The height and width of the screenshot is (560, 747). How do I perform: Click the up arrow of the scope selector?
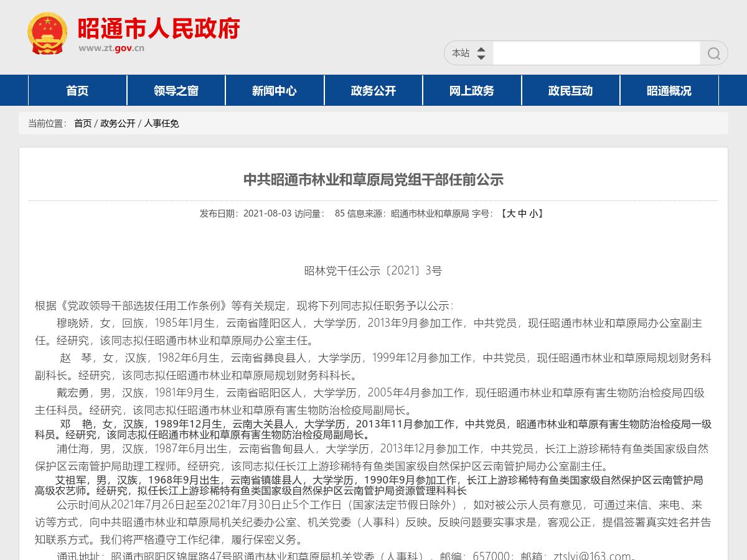click(479, 50)
